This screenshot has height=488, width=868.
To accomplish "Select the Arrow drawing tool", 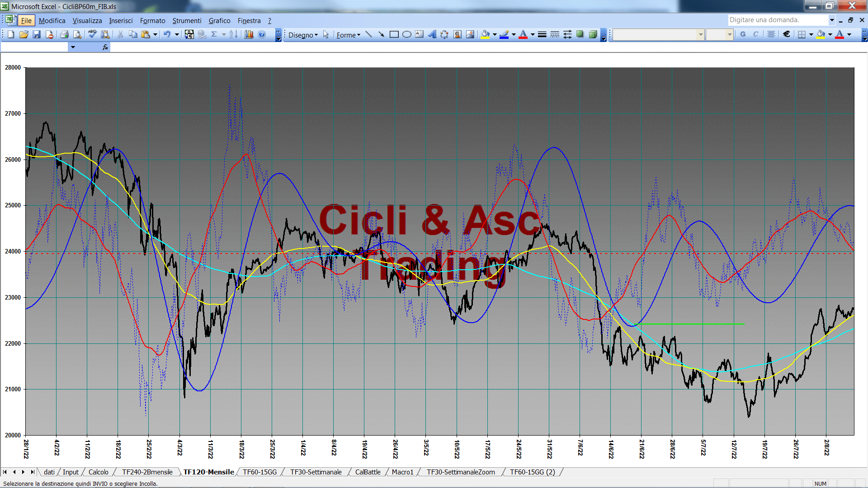I will (381, 34).
